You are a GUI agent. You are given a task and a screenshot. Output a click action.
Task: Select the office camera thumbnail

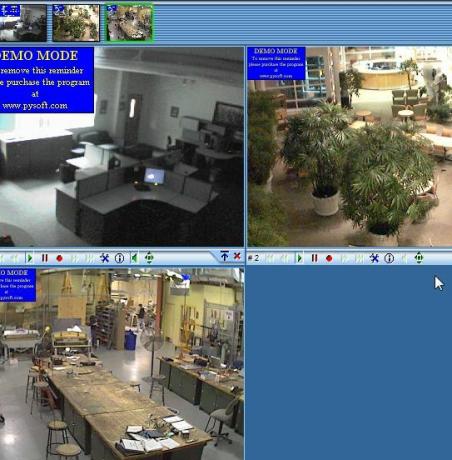click(23, 23)
